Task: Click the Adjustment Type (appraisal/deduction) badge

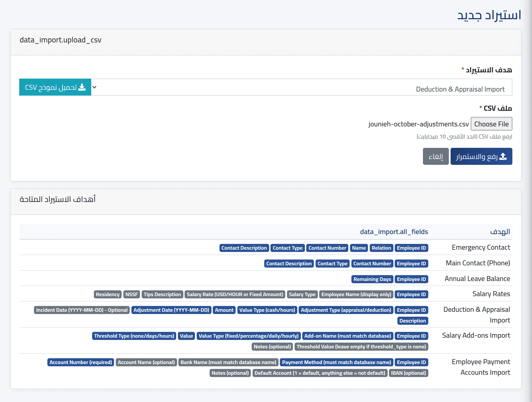Action: (346, 310)
